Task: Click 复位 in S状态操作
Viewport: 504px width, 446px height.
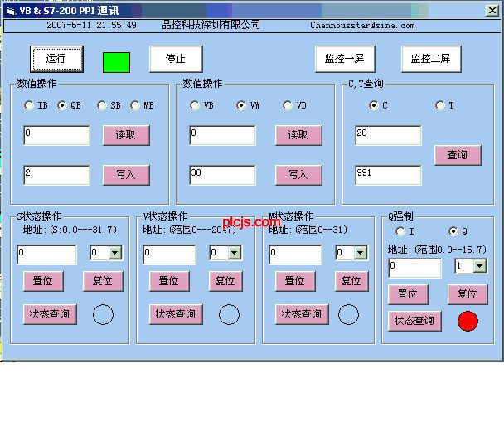Action: click(103, 281)
